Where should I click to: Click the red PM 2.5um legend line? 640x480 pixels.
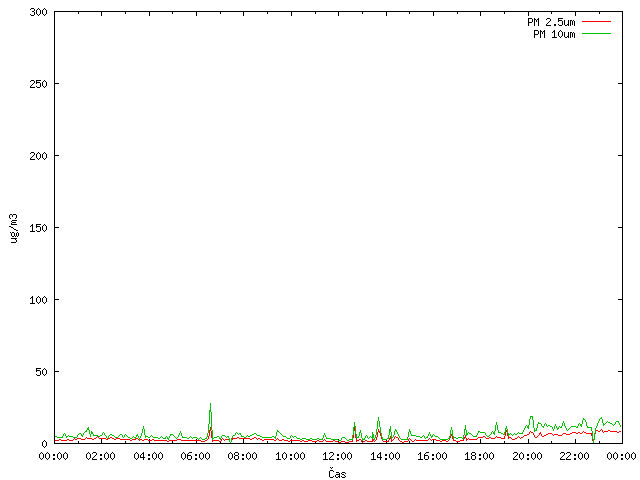coord(596,22)
